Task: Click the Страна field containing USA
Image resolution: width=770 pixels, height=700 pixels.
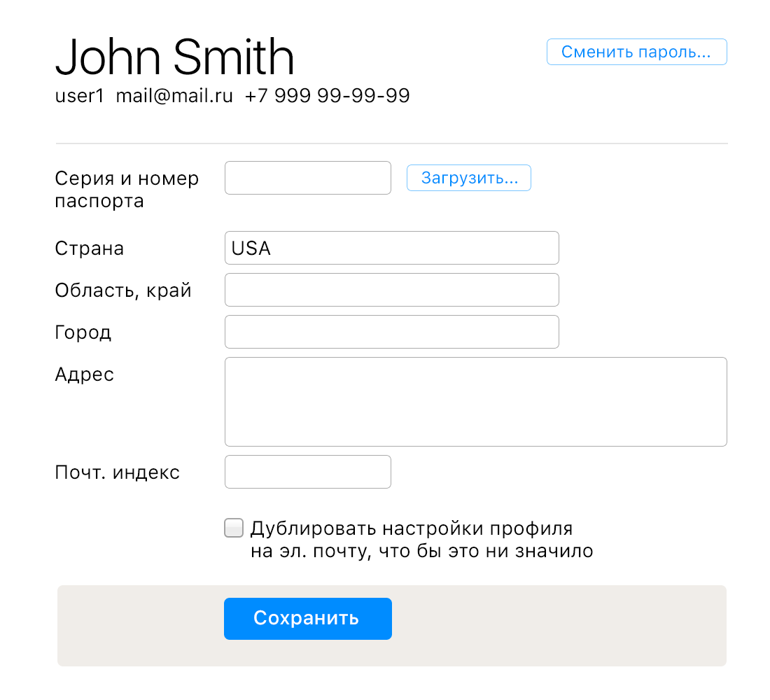Action: tap(391, 248)
